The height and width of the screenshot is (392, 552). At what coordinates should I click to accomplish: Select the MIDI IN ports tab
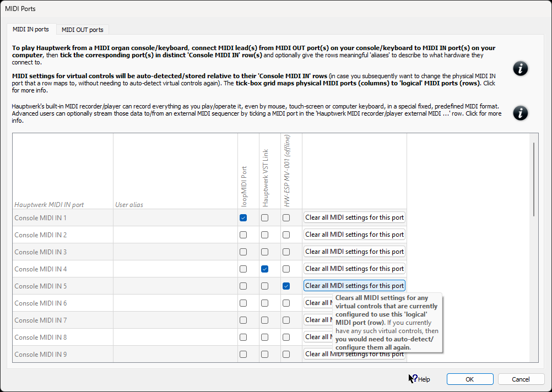coord(30,29)
